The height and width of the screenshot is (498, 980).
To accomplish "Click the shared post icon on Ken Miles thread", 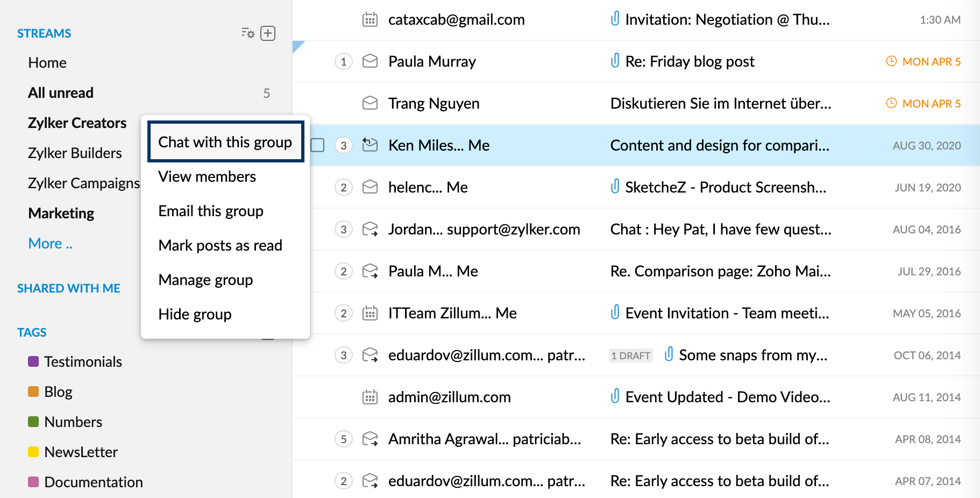I will point(370,145).
